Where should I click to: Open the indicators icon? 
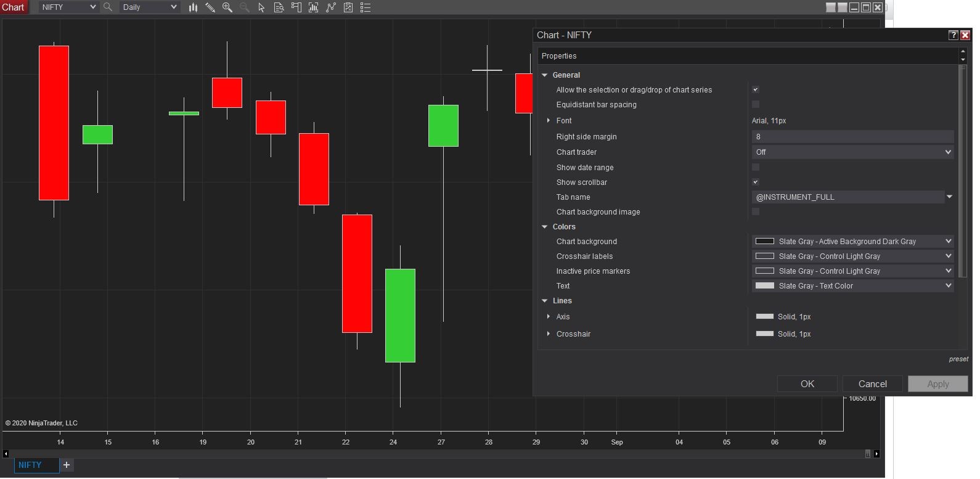click(331, 7)
